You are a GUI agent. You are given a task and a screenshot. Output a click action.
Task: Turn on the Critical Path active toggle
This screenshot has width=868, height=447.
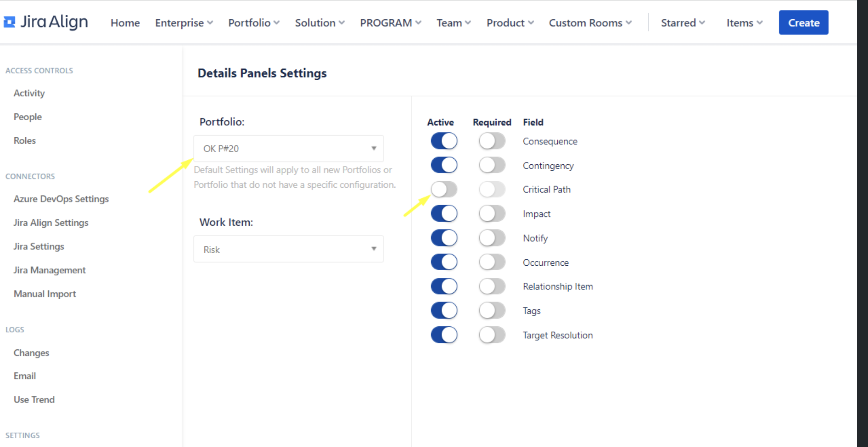(444, 189)
